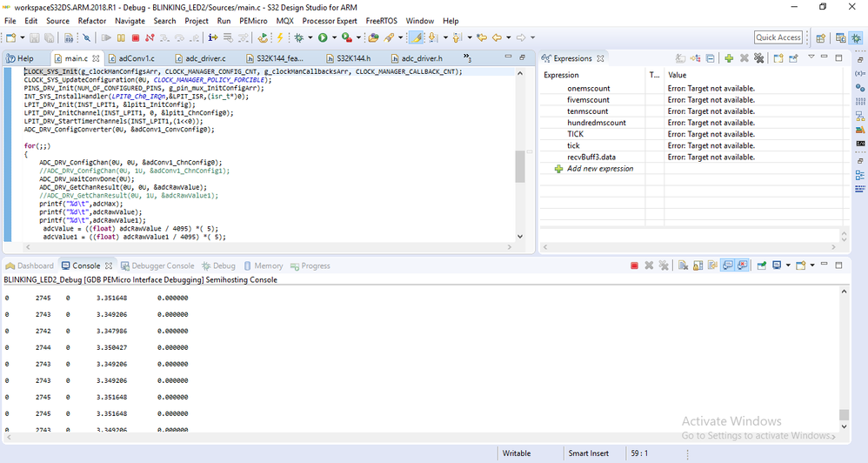Toggle Scroll Lock icon in Console toolbar

[698, 265]
